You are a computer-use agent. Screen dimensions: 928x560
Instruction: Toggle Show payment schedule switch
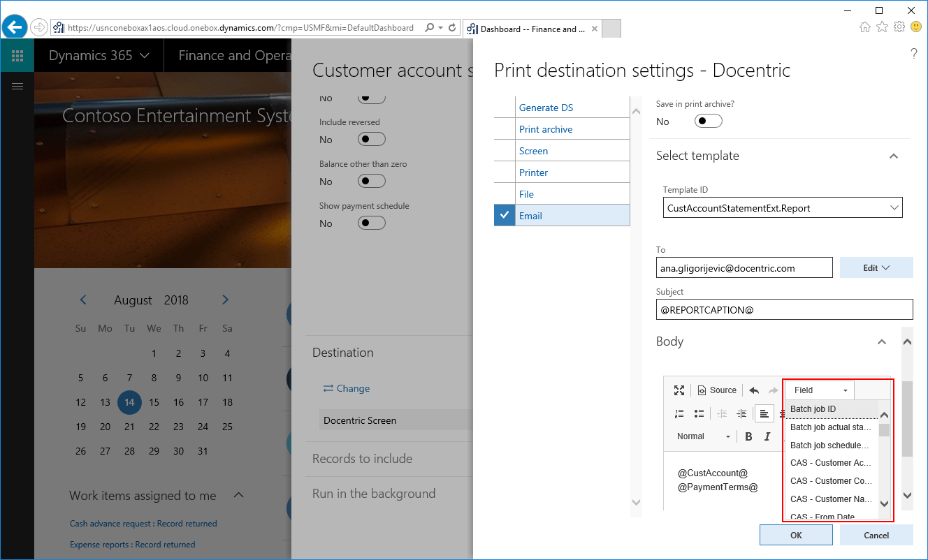371,223
